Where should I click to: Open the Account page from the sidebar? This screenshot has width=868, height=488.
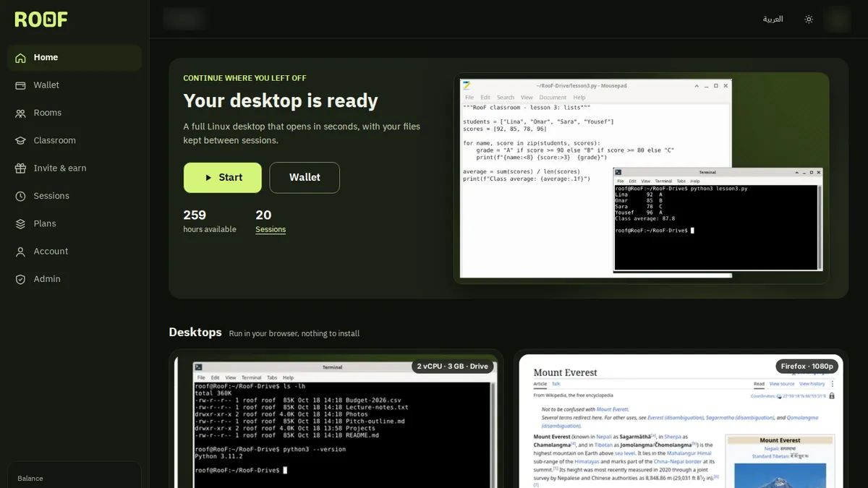75,252
